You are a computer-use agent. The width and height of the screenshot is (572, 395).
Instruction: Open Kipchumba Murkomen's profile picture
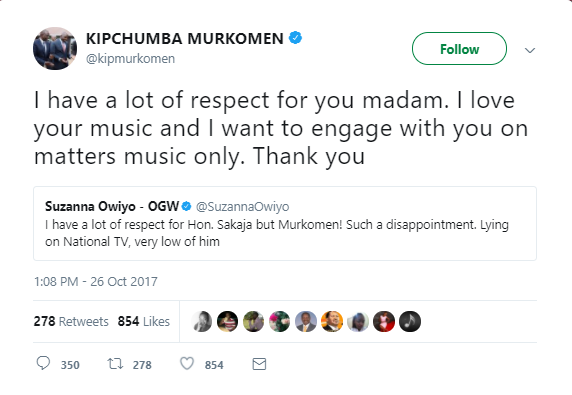[x=55, y=48]
